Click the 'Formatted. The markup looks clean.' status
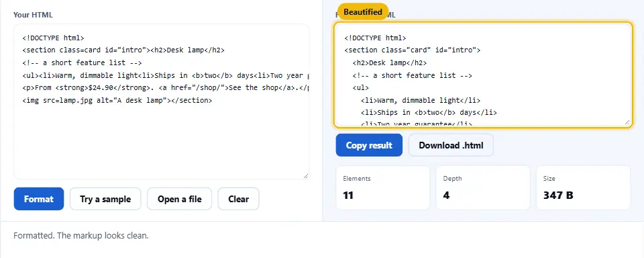Screen dimensions: 644x258 (81, 236)
